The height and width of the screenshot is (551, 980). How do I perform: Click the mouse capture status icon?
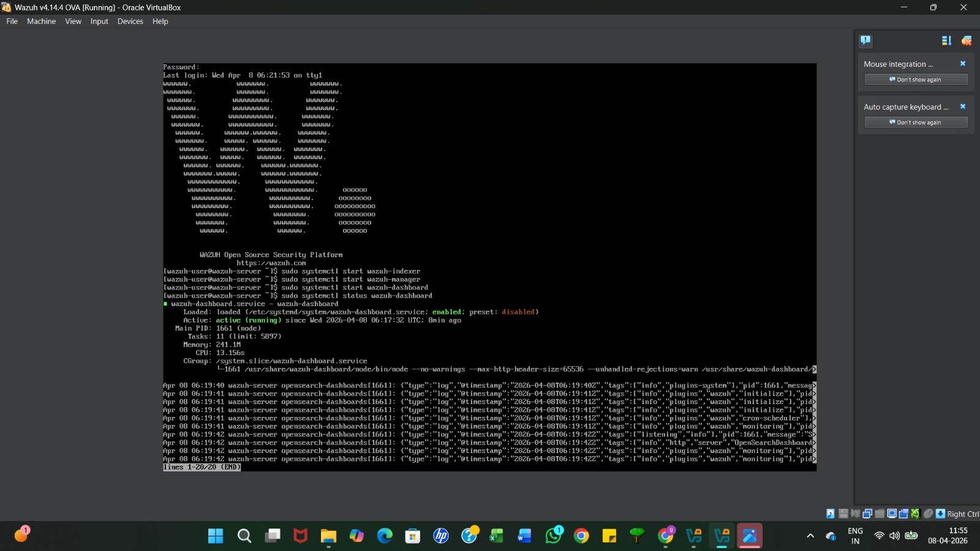click(x=929, y=514)
